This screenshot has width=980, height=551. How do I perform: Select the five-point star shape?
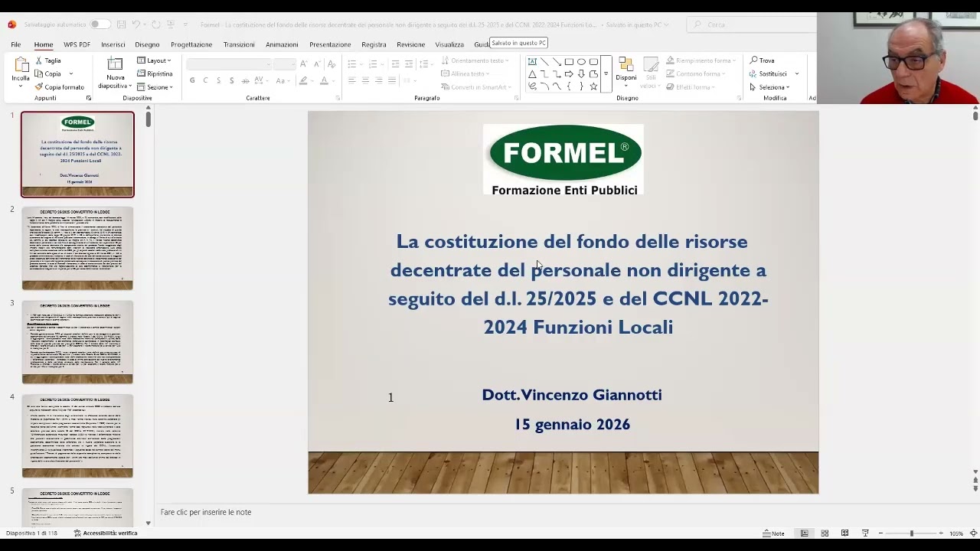click(x=593, y=86)
